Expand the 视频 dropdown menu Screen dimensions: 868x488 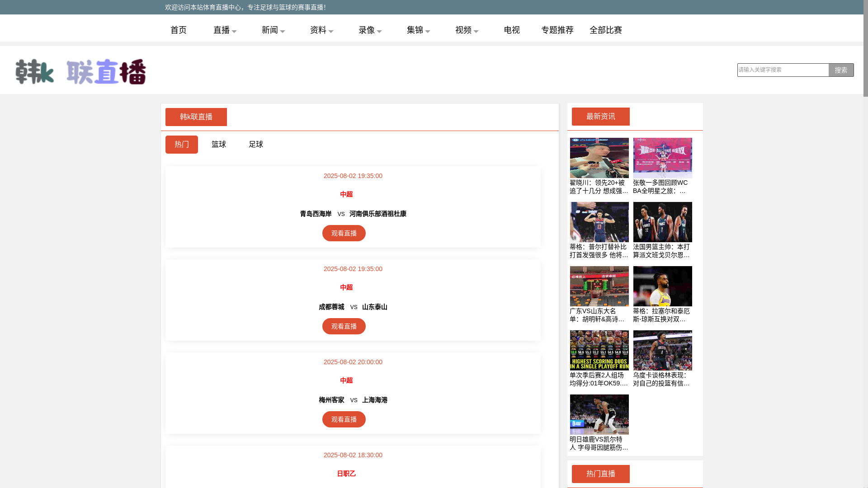467,30
